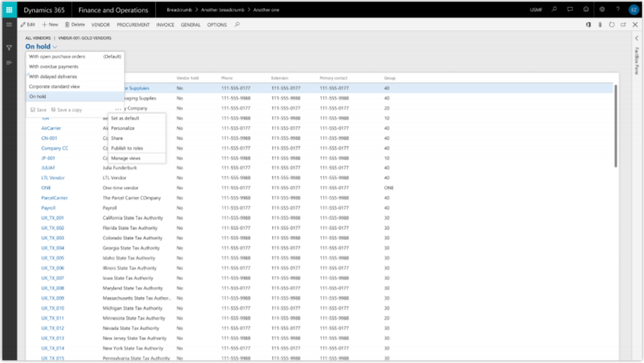Open the UX_TX_001 vendor link
Screen dimensions: 644x363
pyautogui.click(x=52, y=218)
